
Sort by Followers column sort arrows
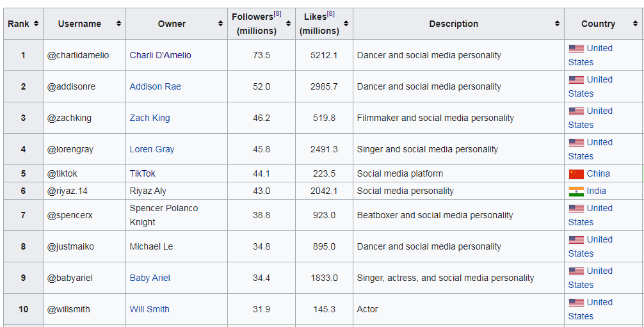click(x=288, y=24)
